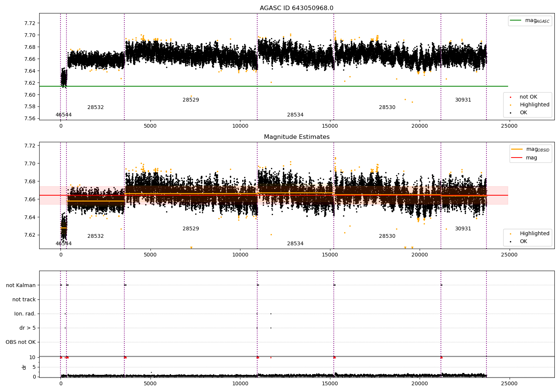Screen dimensions: 560x392
Task: Click the 7.60 y-tick of the top plot
Action: (x=29, y=95)
